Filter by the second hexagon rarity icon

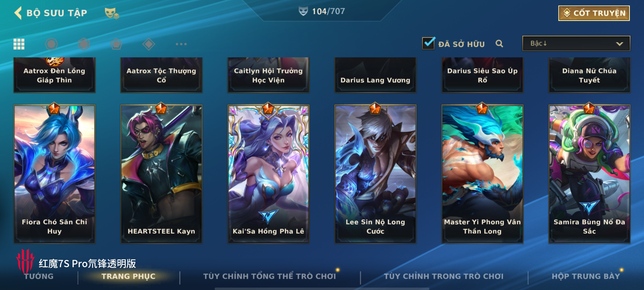tap(84, 44)
